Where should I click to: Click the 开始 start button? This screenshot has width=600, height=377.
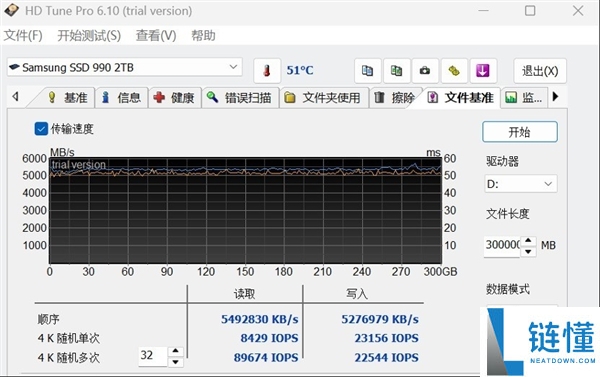pos(520,132)
